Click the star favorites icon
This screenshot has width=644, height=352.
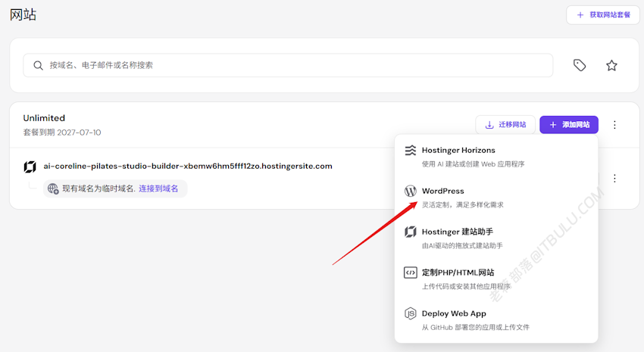611,65
